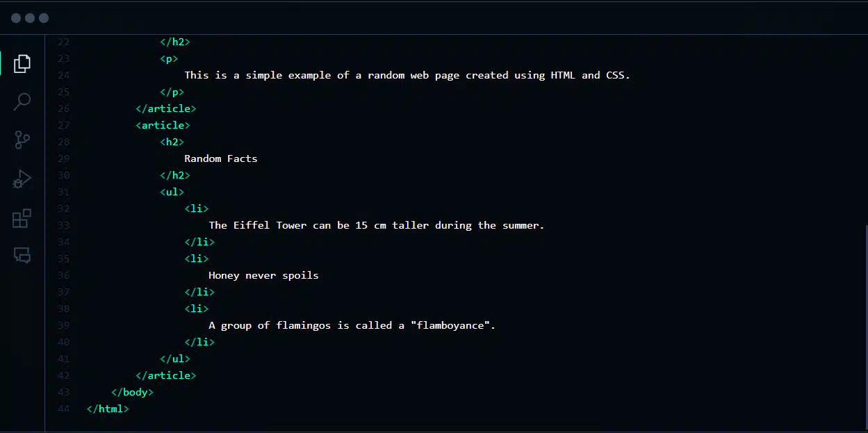Open the Run and Debug icon
Image resolution: width=868 pixels, height=433 pixels.
22,179
